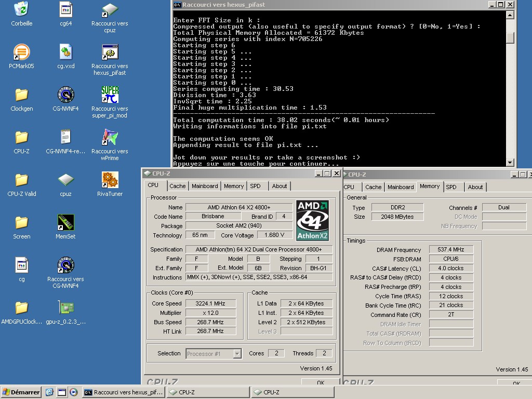Click the Multiplier x 12.0 value
The height and width of the screenshot is (399, 532).
click(210, 313)
